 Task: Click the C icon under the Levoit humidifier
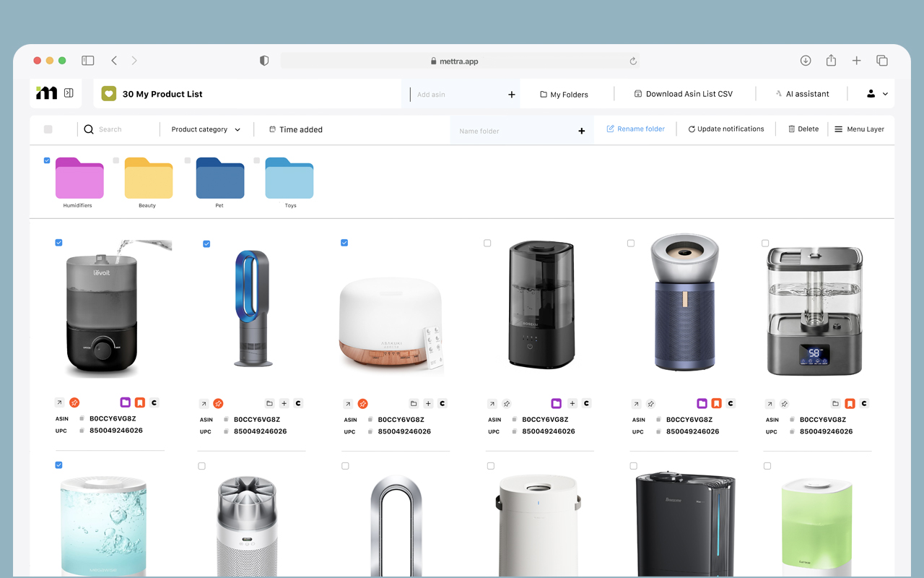154,403
